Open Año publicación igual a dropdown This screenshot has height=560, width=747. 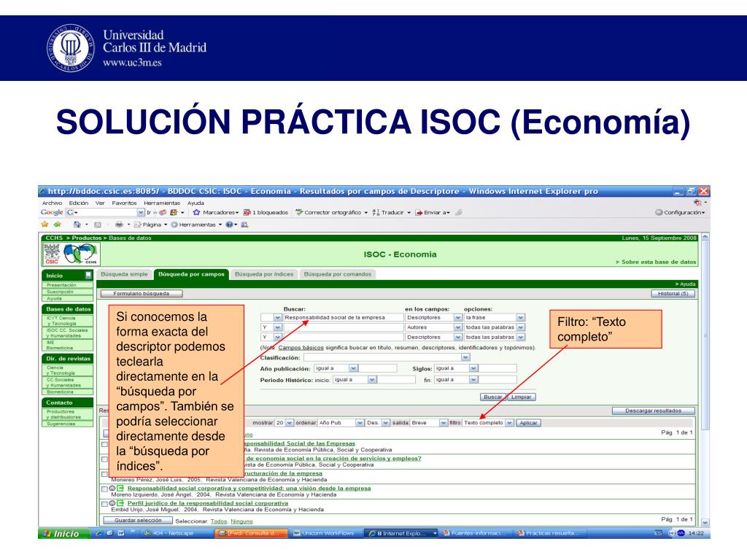click(x=353, y=368)
